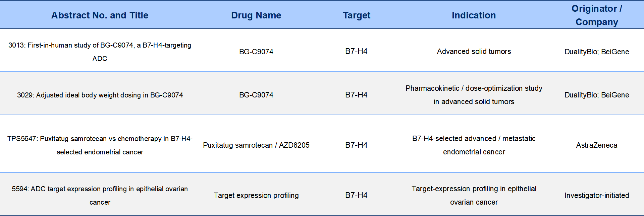Select abstract 5594 ADC target expression title
This screenshot has height=216, width=644.
[x=100, y=195]
